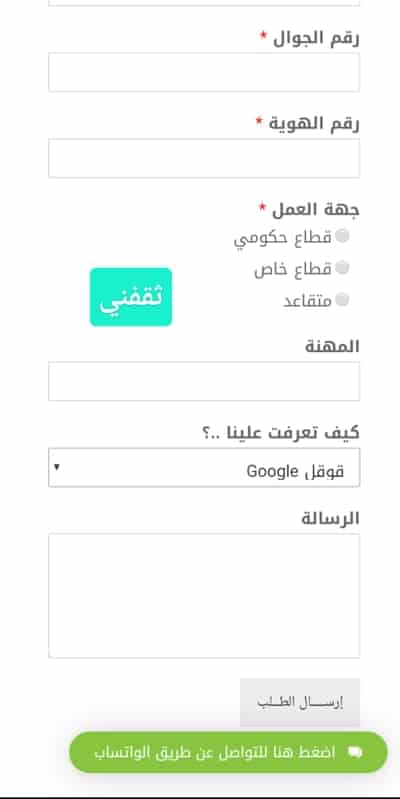Click the إرسال الطلب submit button
Image resolution: width=400 pixels, height=799 pixels.
(300, 702)
